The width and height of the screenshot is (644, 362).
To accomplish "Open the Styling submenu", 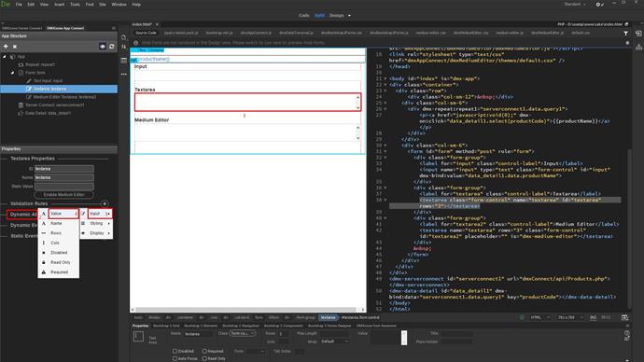I will [x=96, y=223].
